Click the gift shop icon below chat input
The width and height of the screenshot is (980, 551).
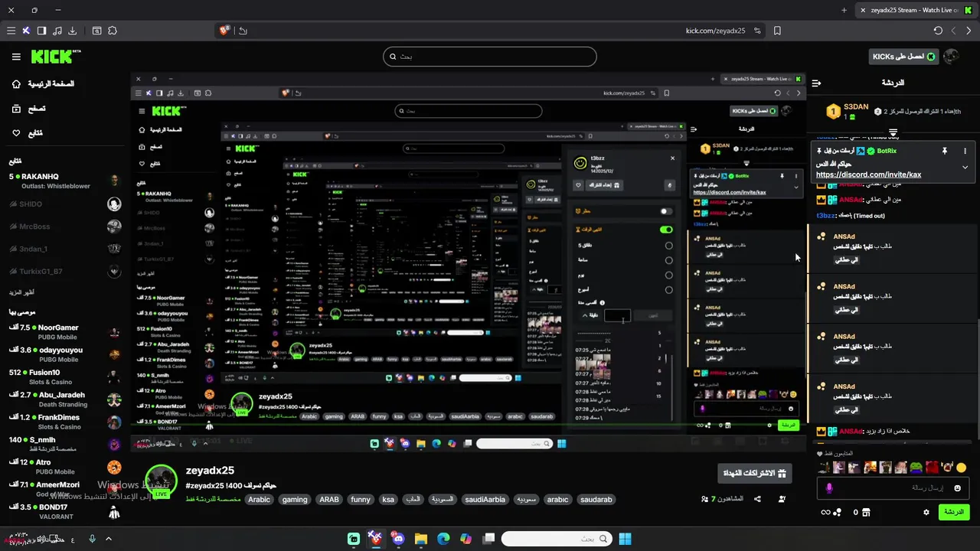tap(865, 512)
